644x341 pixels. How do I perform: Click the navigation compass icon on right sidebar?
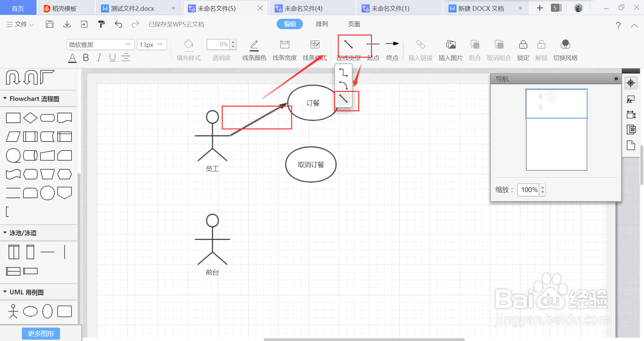click(631, 83)
